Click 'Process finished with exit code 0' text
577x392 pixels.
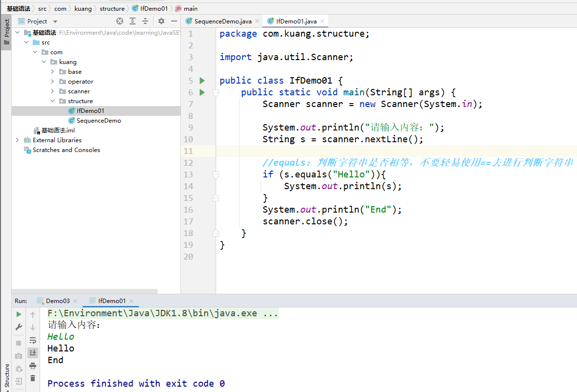tap(136, 384)
